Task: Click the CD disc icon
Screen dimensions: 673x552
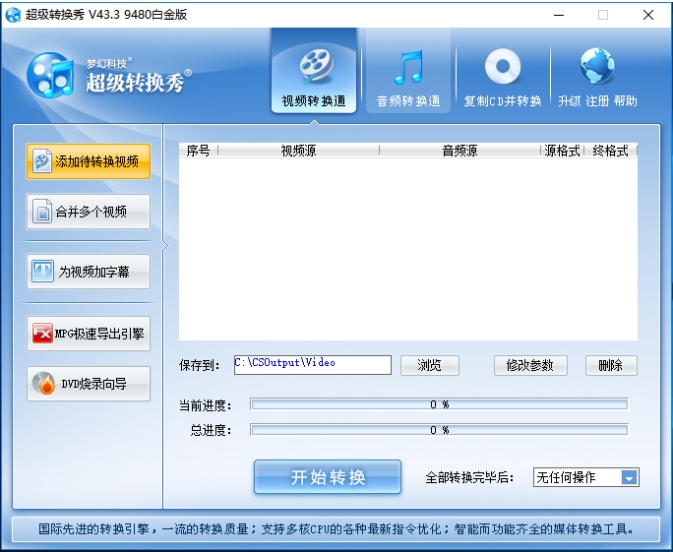Action: point(503,66)
